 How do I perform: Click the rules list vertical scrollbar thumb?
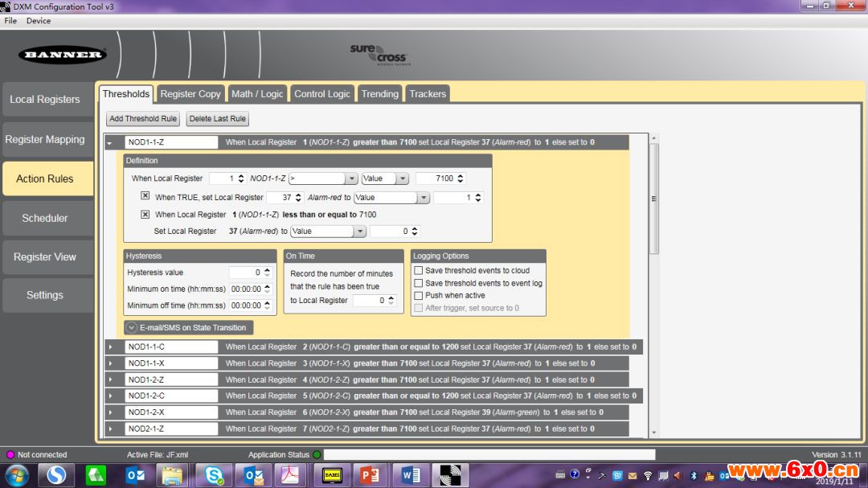point(653,199)
